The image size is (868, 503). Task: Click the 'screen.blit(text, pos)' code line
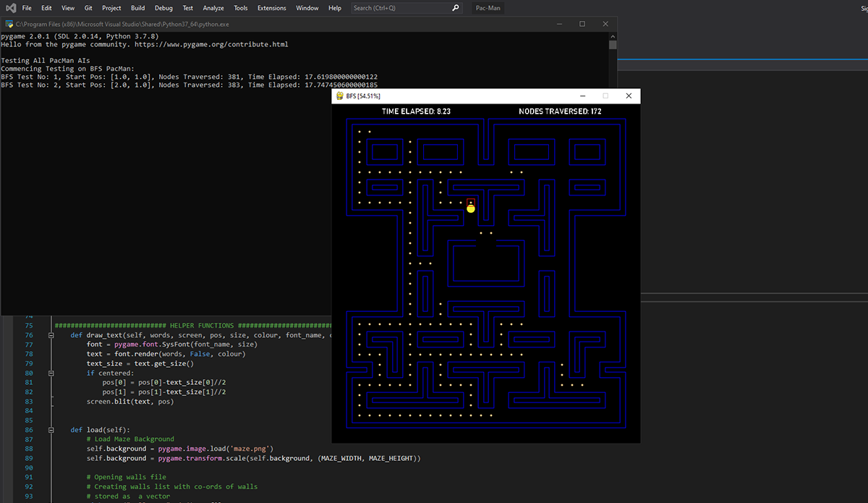point(130,401)
